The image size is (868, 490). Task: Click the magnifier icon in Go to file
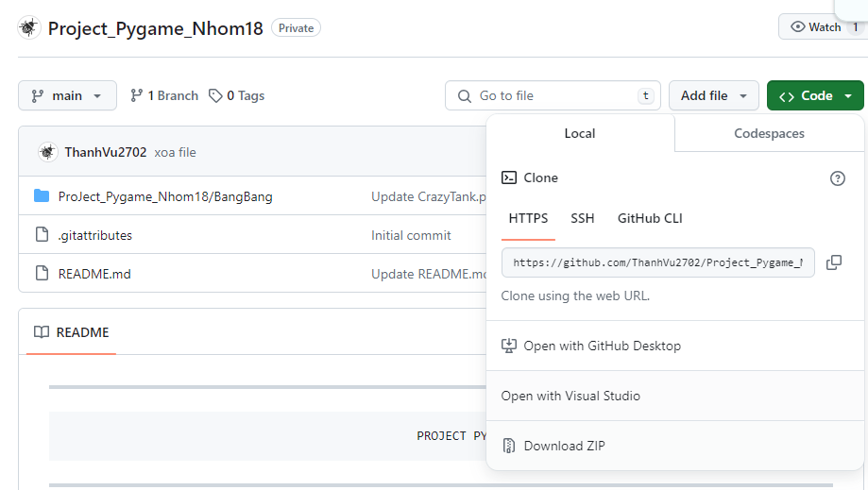[x=465, y=96]
